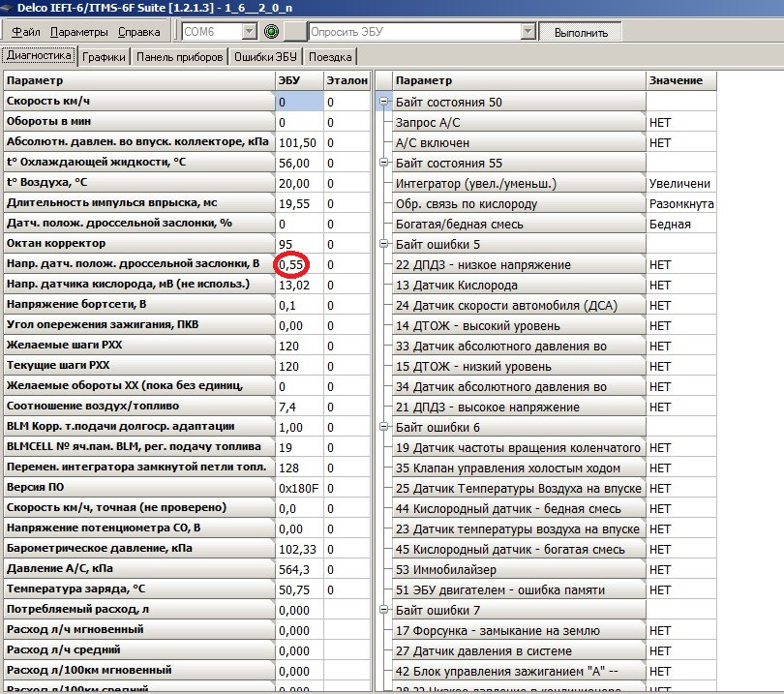Collapse the Байт ошибки 7 node
Image resolution: width=784 pixels, height=694 pixels.
pyautogui.click(x=383, y=610)
